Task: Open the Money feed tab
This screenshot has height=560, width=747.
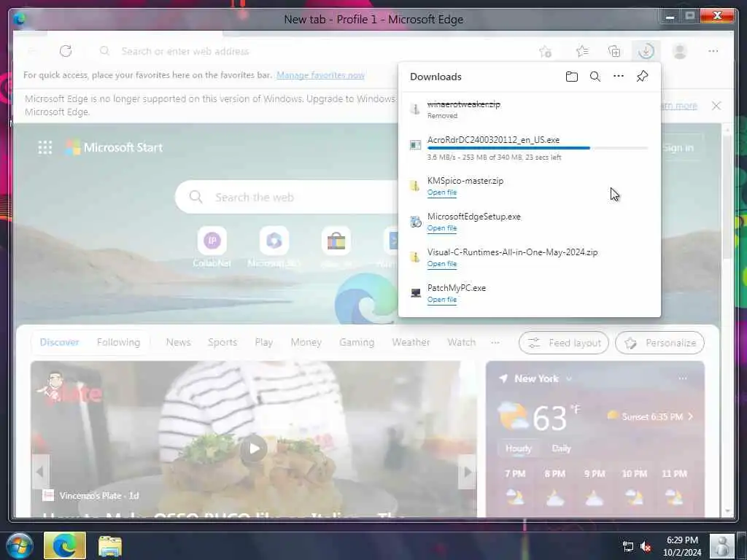Action: pyautogui.click(x=306, y=343)
